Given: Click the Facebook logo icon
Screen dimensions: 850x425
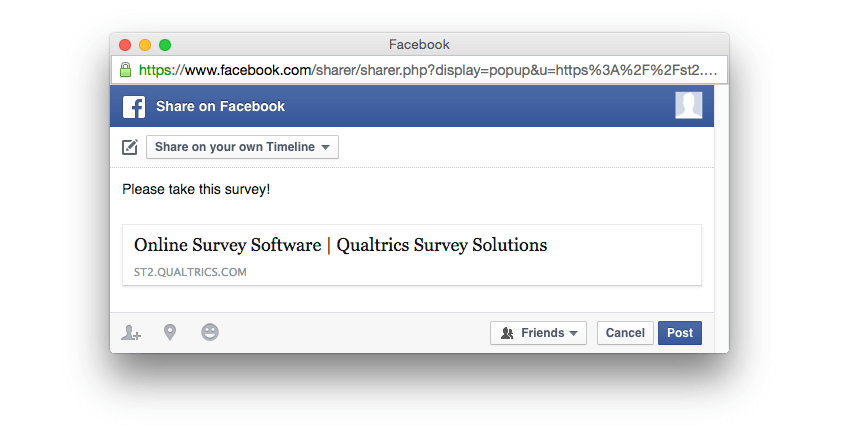Looking at the screenshot, I should (x=134, y=107).
